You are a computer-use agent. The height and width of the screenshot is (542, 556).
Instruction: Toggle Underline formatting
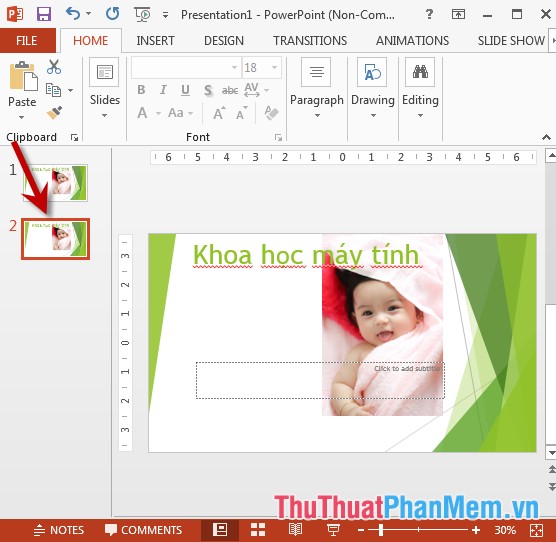185,90
